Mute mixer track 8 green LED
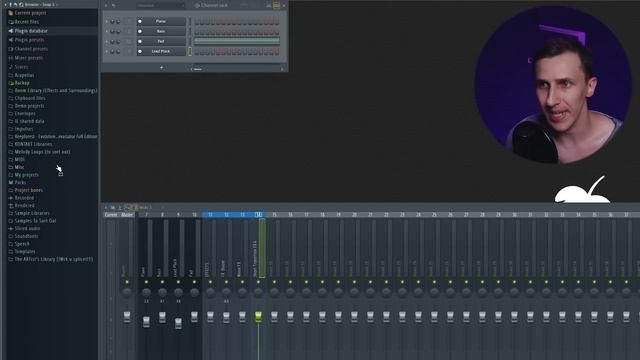640x360 pixels. 162,282
